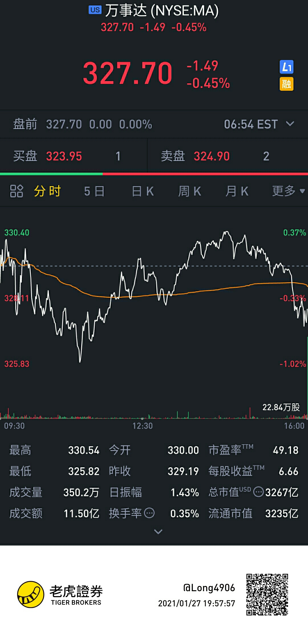Tap the @Long4906 username
The height and width of the screenshot is (644, 308).
(209, 588)
